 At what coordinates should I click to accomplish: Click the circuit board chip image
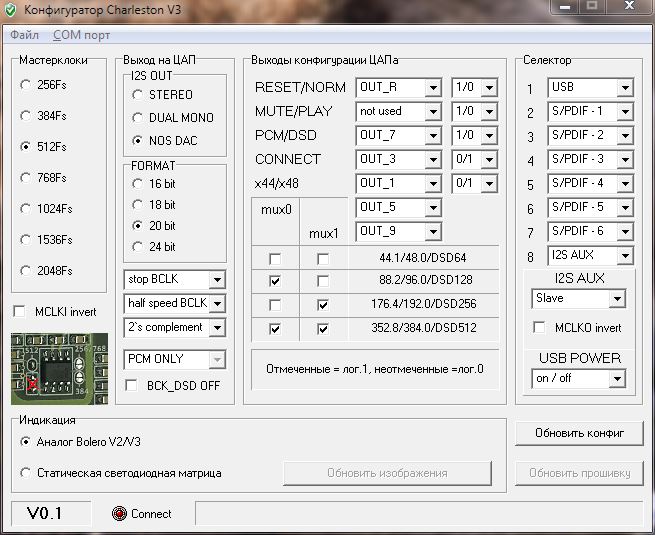pos(59,369)
